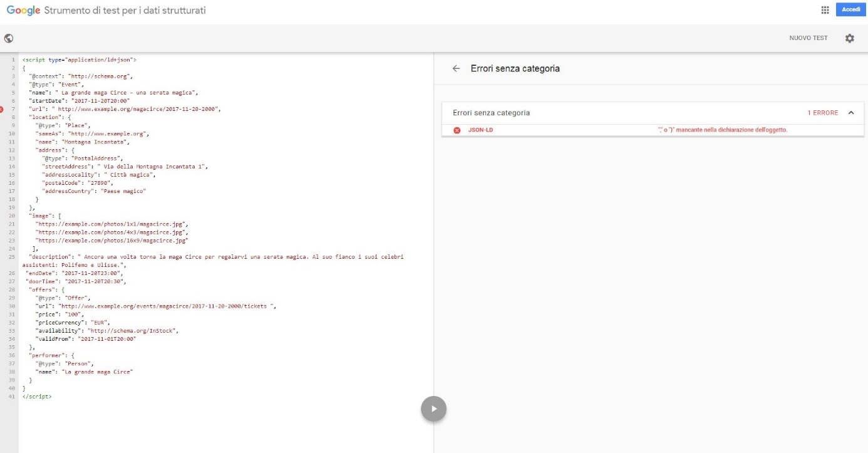Click the opening script type tag line
The width and height of the screenshot is (868, 453).
79,60
